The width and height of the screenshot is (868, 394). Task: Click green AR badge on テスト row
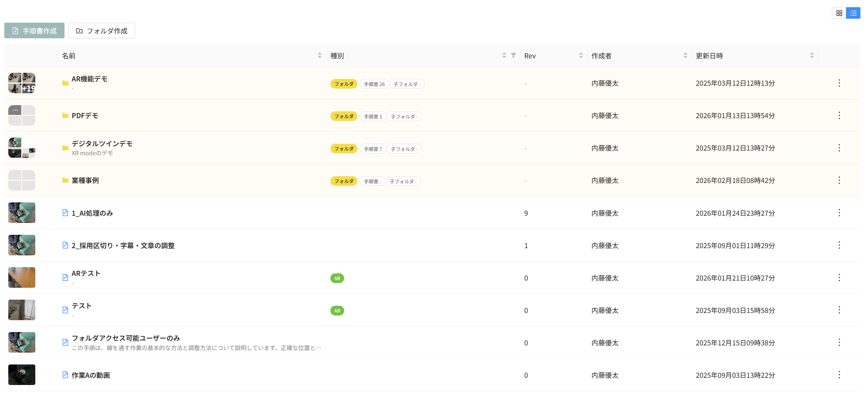point(337,310)
